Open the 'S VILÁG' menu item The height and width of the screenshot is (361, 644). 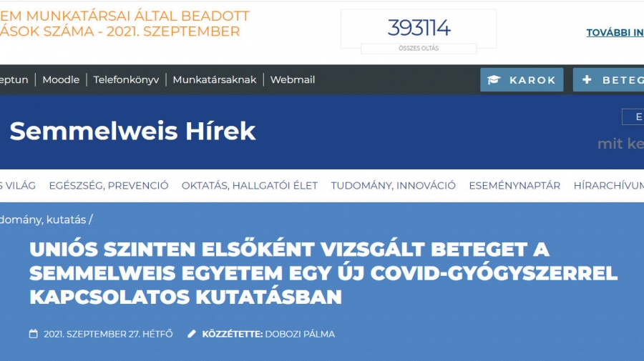point(18,185)
